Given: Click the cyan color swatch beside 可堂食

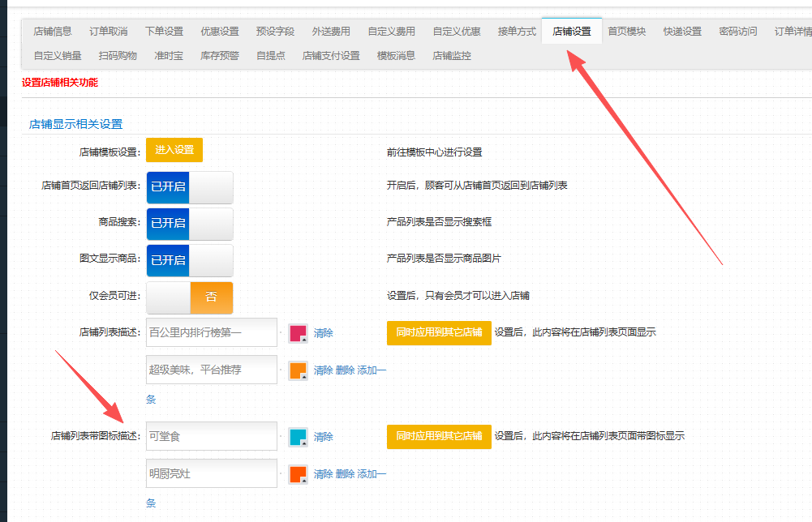Looking at the screenshot, I should point(298,437).
